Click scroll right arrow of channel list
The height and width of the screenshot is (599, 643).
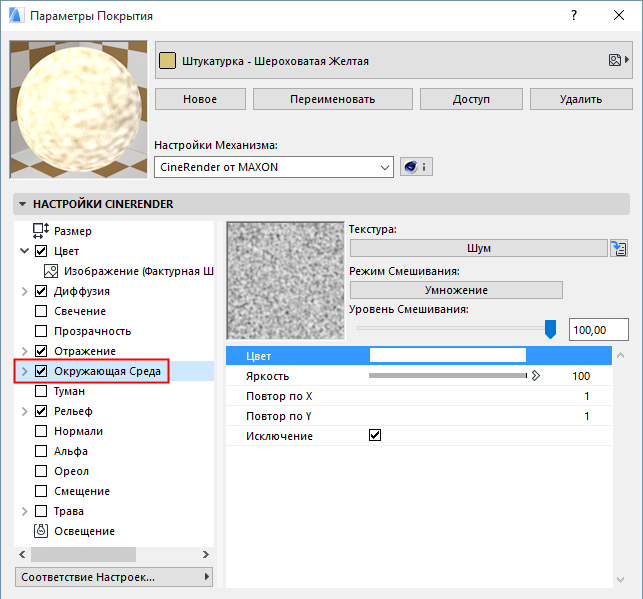pos(205,554)
